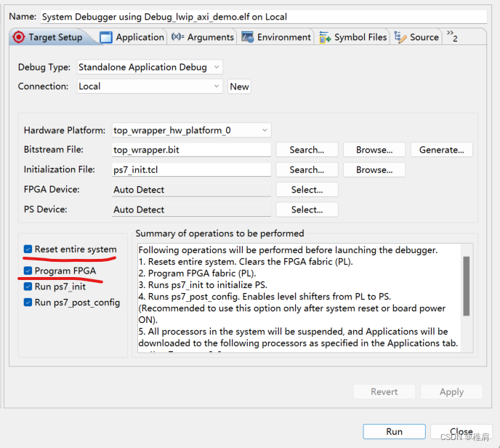This screenshot has width=500, height=448.
Task: Go to the Symbol Files tab
Action: click(352, 37)
